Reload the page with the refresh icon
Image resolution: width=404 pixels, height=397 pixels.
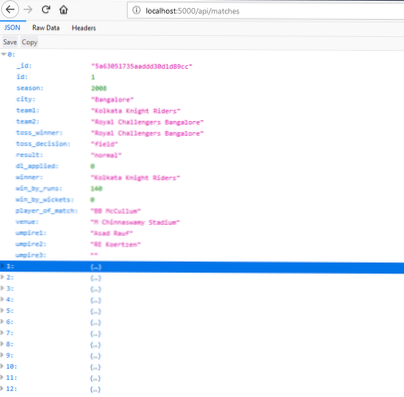pyautogui.click(x=46, y=10)
